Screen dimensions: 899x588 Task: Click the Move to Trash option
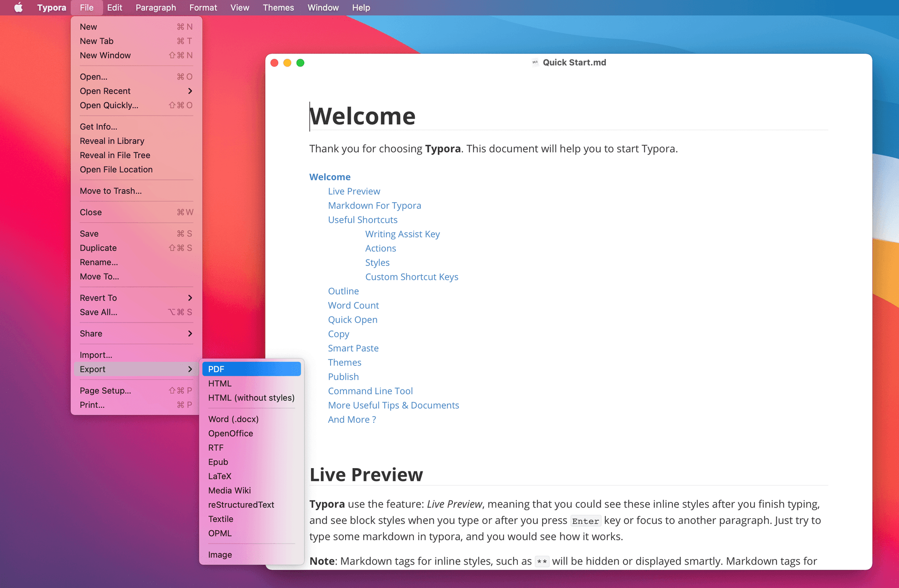pos(110,191)
